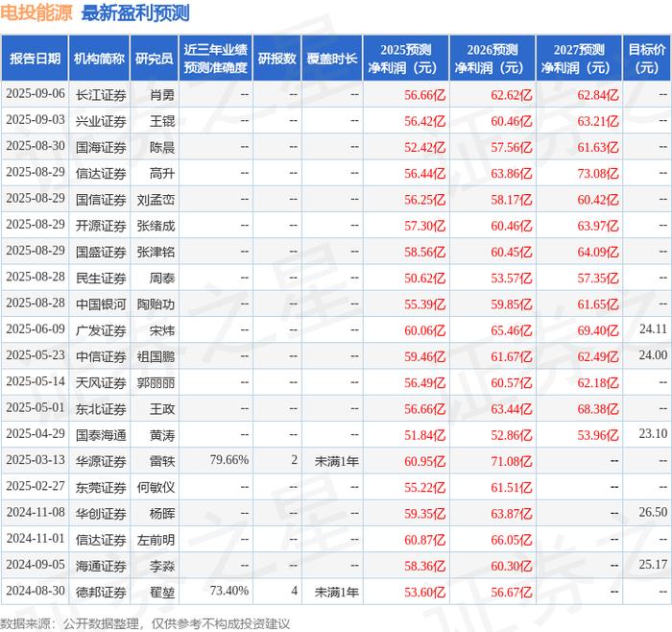Click researcher name 张津铭
Image resolution: width=672 pixels, height=632 pixels.
156,252
